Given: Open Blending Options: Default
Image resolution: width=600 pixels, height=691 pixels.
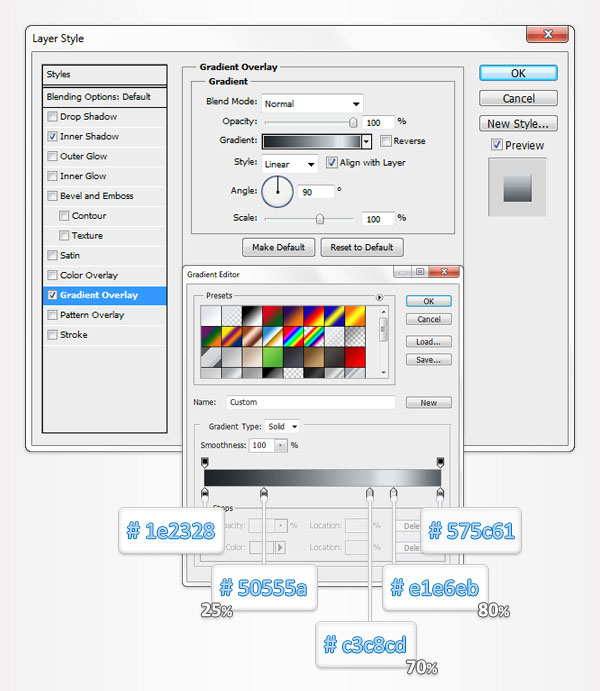Looking at the screenshot, I should [x=105, y=97].
